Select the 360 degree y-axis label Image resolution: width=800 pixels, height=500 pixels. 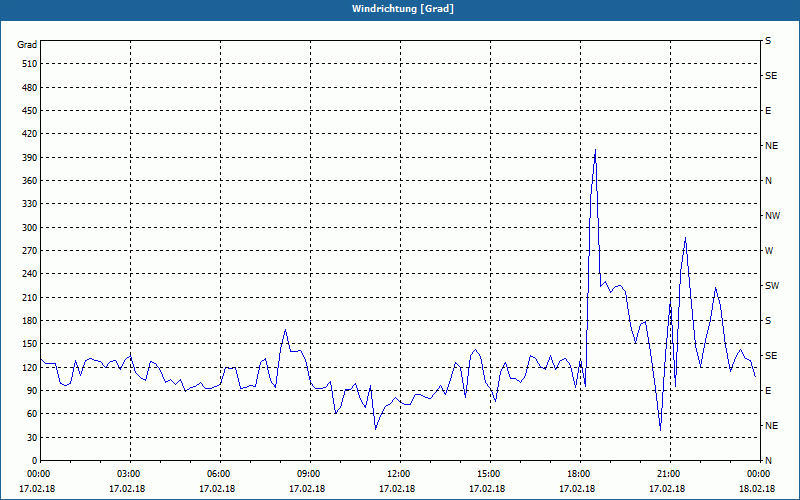27,181
